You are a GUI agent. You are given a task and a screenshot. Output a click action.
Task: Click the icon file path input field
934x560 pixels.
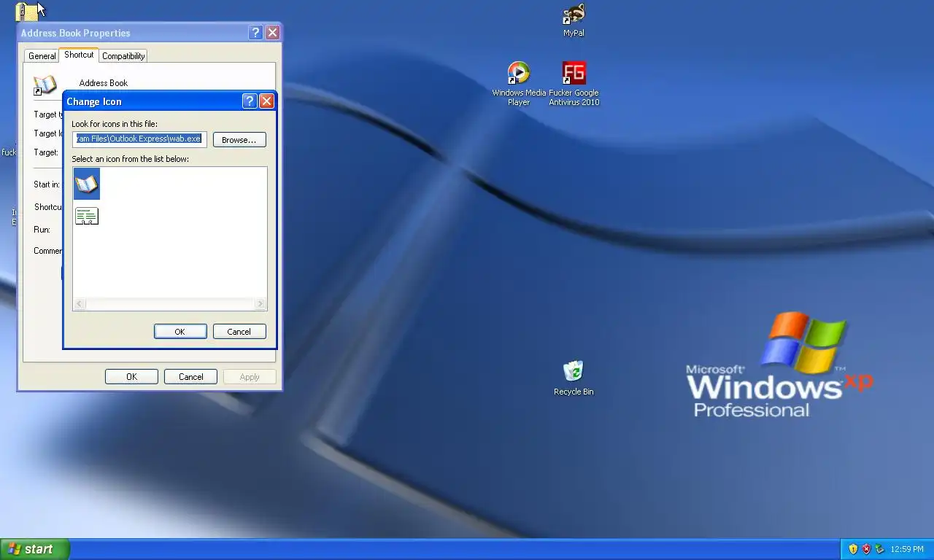(139, 139)
